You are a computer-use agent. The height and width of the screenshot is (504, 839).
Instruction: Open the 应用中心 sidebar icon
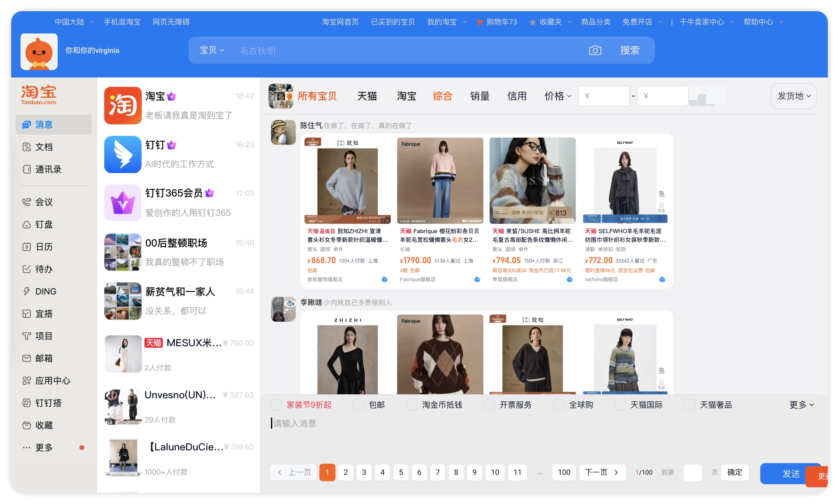tap(26, 381)
